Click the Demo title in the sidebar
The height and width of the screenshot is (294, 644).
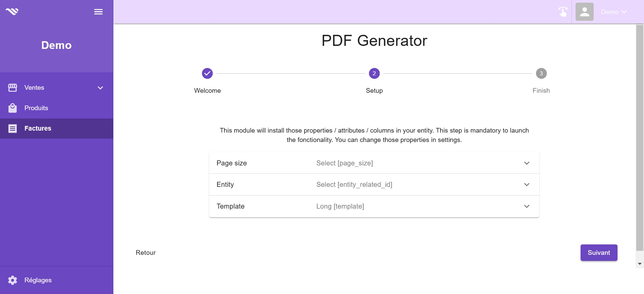[x=56, y=45]
